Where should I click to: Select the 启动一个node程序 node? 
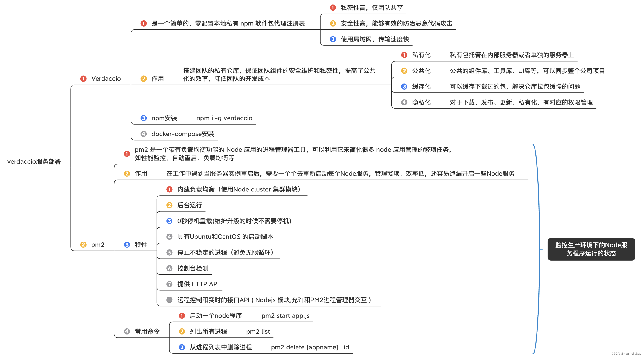coord(216,316)
